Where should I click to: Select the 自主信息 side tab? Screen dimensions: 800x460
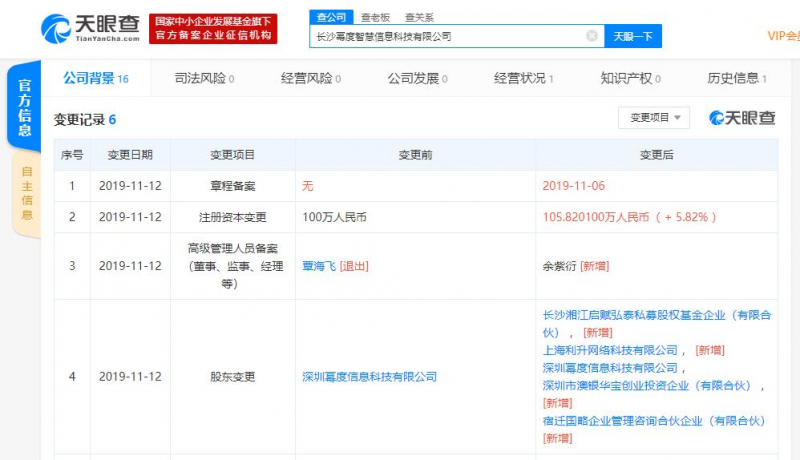coord(27,193)
